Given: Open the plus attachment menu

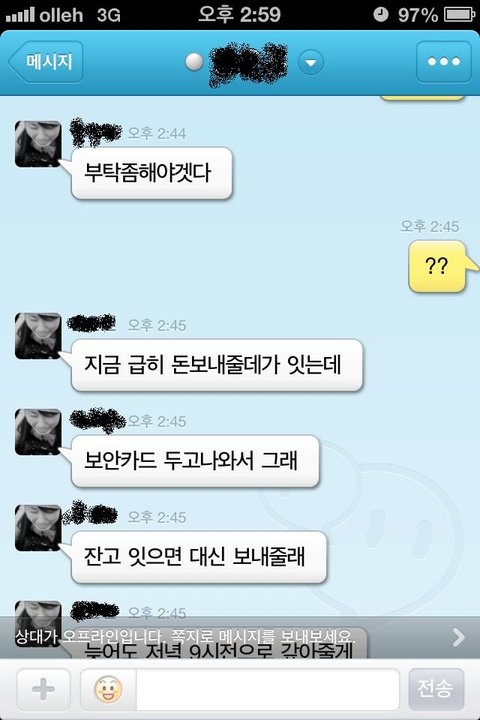Looking at the screenshot, I should pos(43,689).
